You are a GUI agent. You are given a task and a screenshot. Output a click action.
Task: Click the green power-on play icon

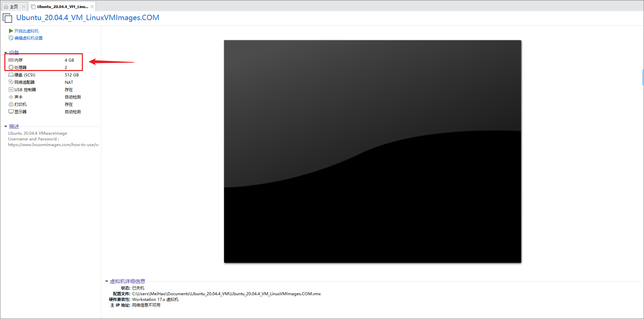click(x=11, y=31)
